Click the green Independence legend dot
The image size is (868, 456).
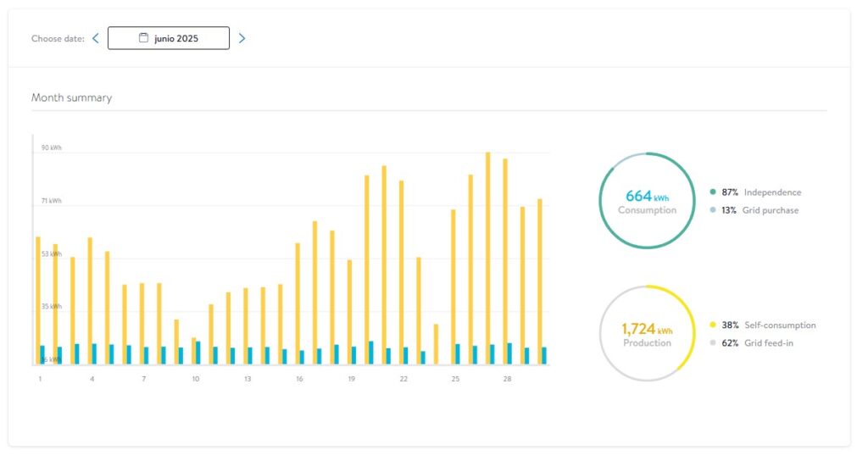[713, 192]
